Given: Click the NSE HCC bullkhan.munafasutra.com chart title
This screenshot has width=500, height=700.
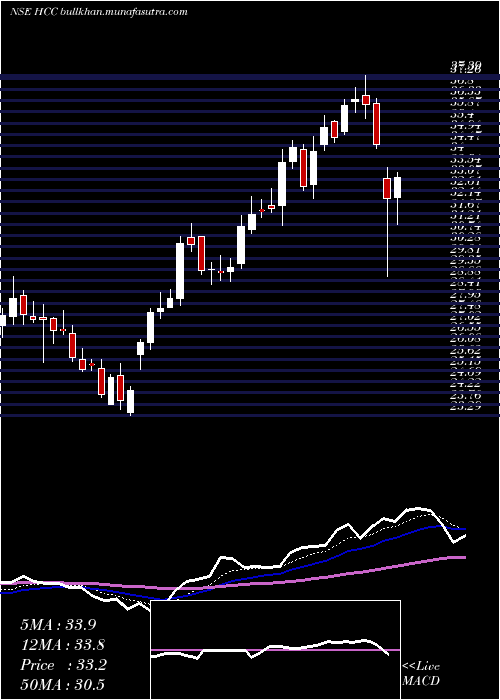Looking at the screenshot, I should (x=99, y=12).
